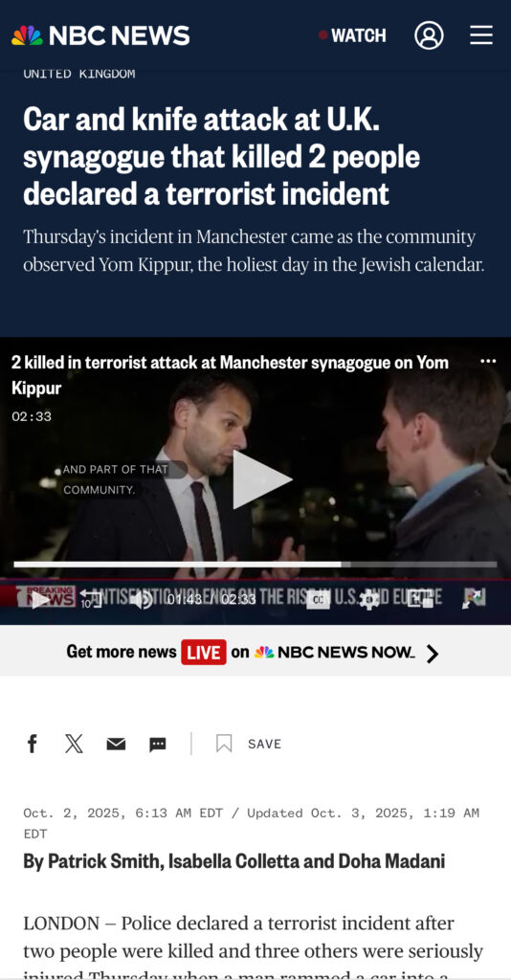Viewport: 511px width, 980px height.
Task: Rewind the video 10 seconds
Action: [x=91, y=600]
